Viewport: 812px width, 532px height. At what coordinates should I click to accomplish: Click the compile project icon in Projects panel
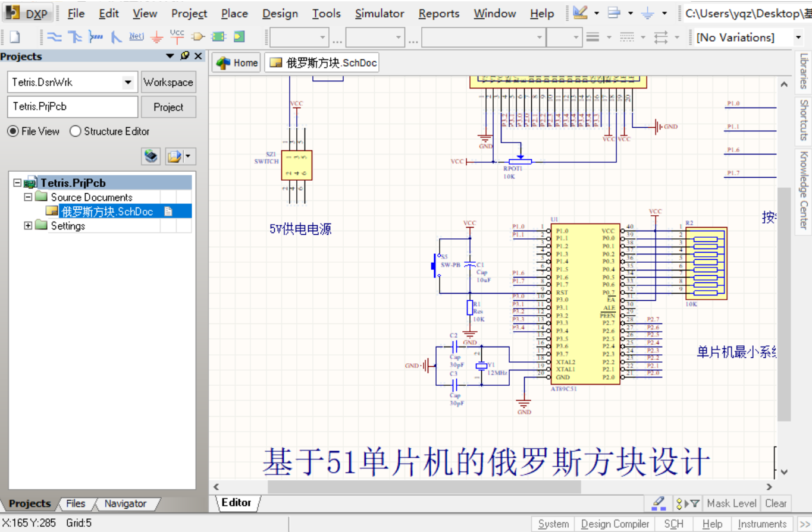[151, 156]
